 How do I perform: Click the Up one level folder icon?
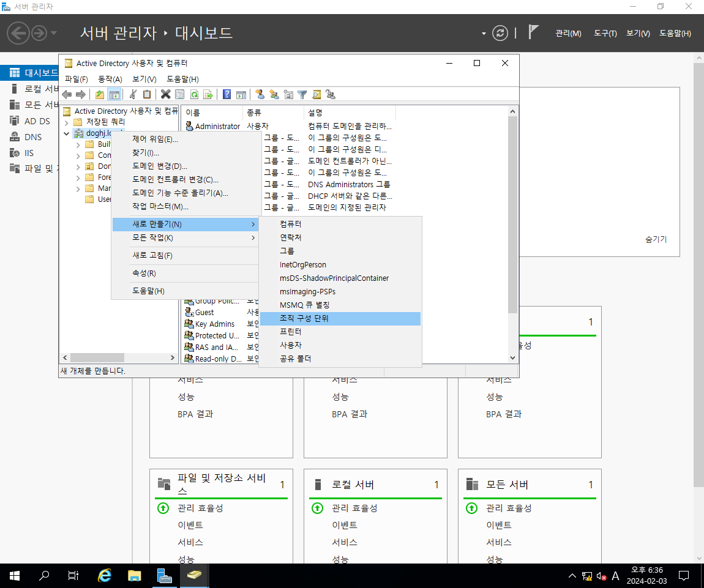click(100, 94)
